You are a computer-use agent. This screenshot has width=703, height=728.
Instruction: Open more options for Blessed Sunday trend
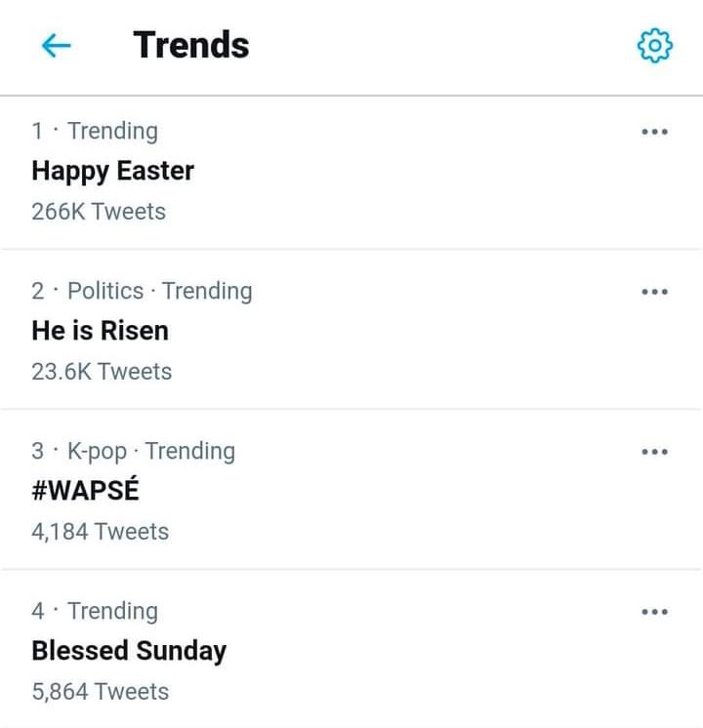[x=655, y=612]
